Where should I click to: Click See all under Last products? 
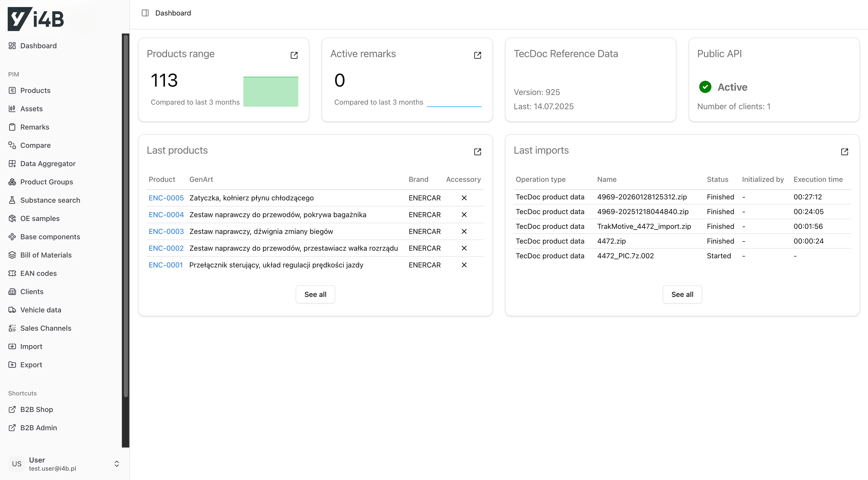click(x=315, y=295)
